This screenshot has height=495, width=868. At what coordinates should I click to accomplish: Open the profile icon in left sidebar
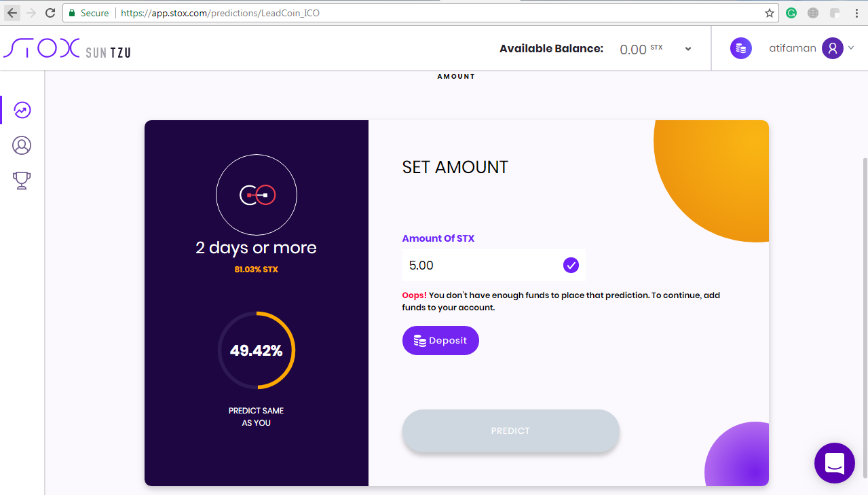pos(22,145)
